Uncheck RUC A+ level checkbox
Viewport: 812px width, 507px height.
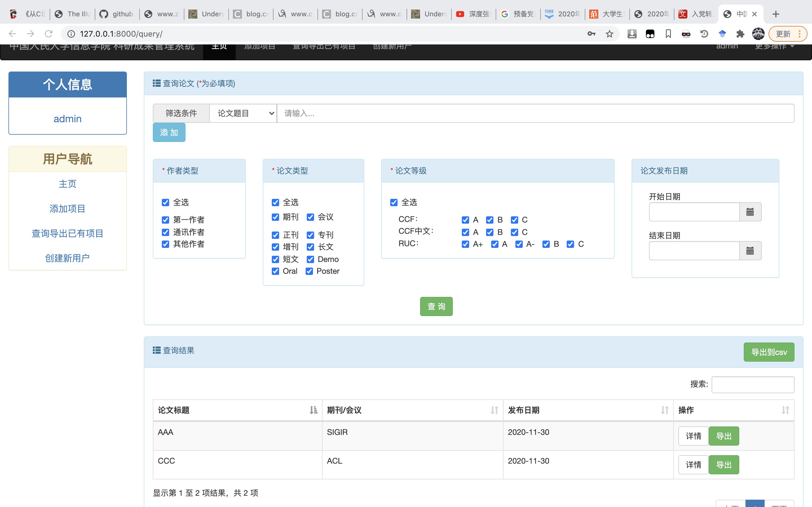coord(465,244)
